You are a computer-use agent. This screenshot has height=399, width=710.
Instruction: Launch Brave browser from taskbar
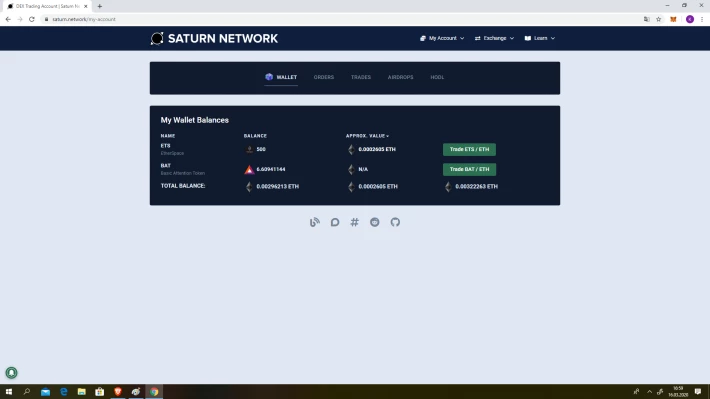point(118,392)
